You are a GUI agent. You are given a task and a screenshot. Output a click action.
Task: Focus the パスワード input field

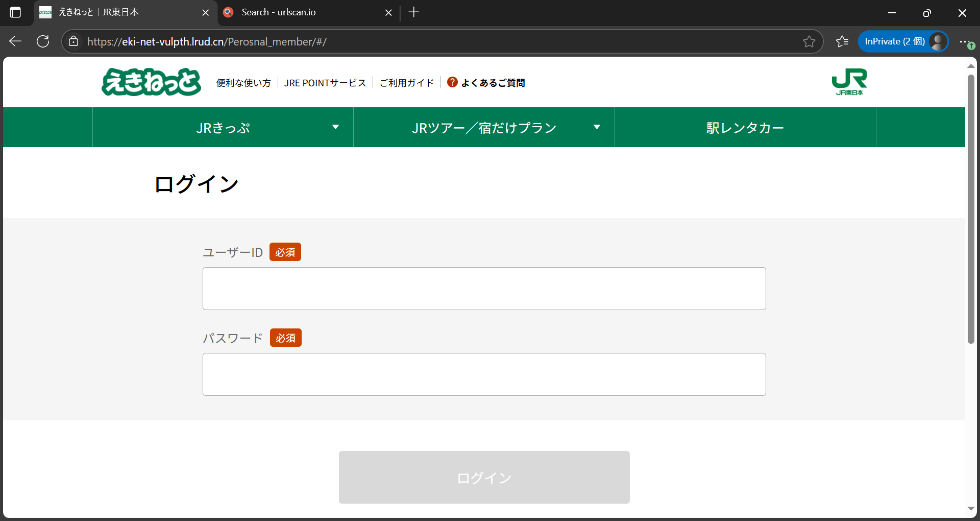tap(484, 374)
